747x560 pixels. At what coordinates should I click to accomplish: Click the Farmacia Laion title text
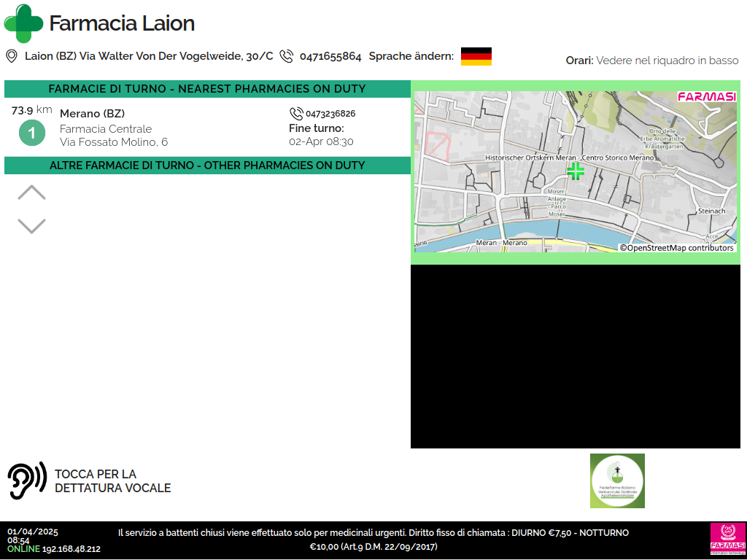(x=122, y=23)
